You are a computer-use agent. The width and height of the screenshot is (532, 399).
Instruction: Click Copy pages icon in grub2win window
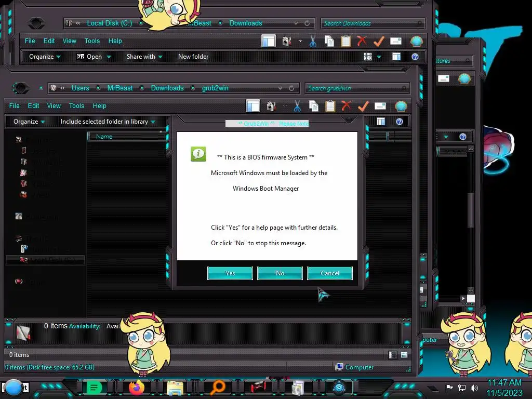(313, 106)
